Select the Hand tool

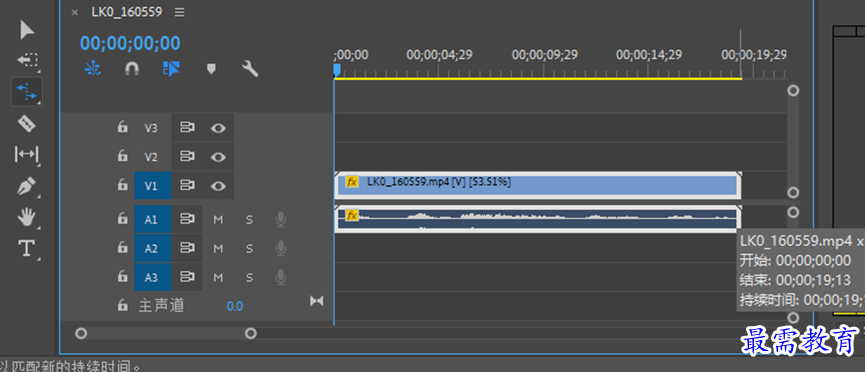click(x=26, y=217)
